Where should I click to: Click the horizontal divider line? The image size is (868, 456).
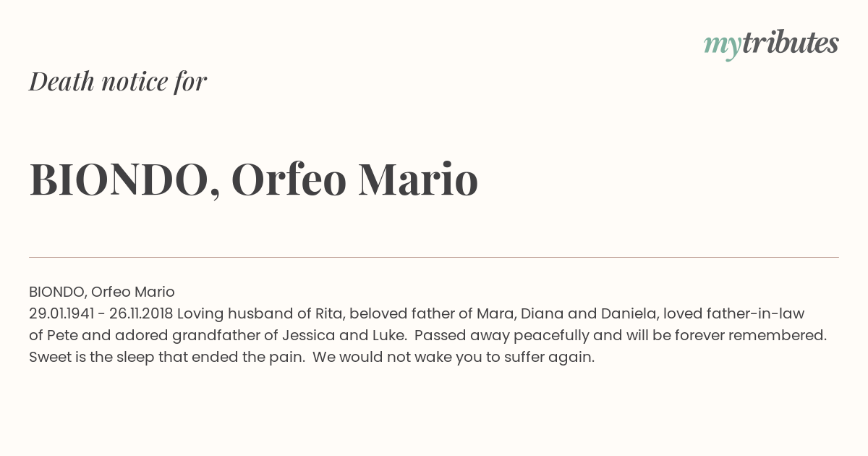pos(434,257)
